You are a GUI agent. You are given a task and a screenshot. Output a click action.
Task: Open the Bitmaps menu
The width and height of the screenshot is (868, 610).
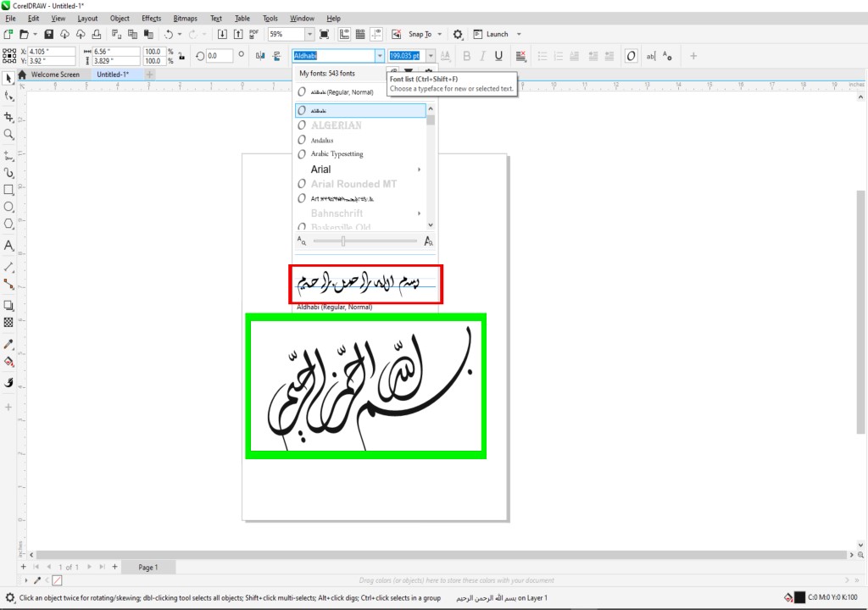pyautogui.click(x=185, y=19)
